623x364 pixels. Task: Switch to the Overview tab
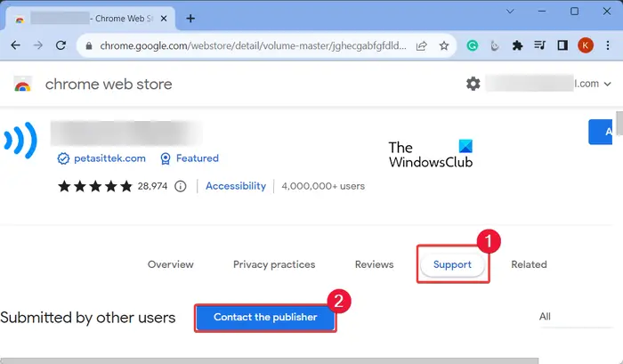[171, 264]
